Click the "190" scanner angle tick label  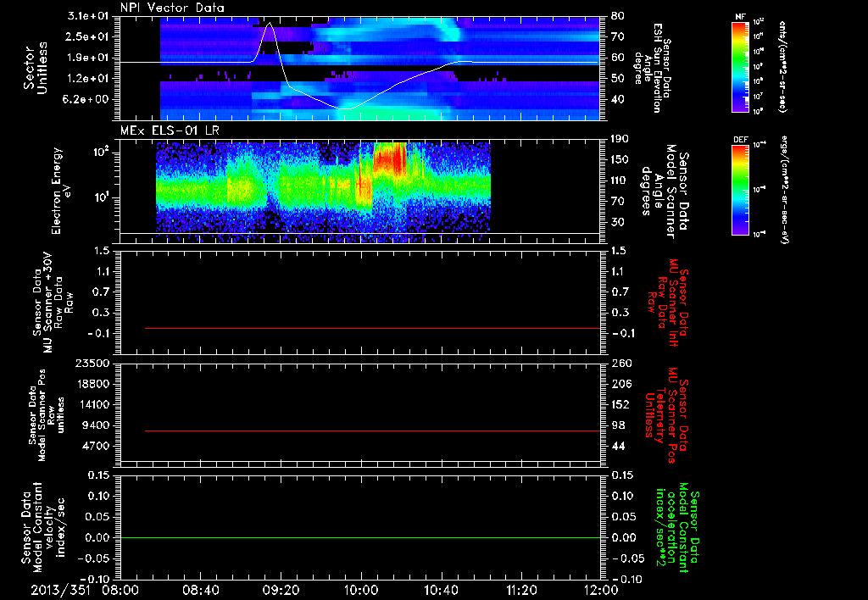click(x=620, y=139)
